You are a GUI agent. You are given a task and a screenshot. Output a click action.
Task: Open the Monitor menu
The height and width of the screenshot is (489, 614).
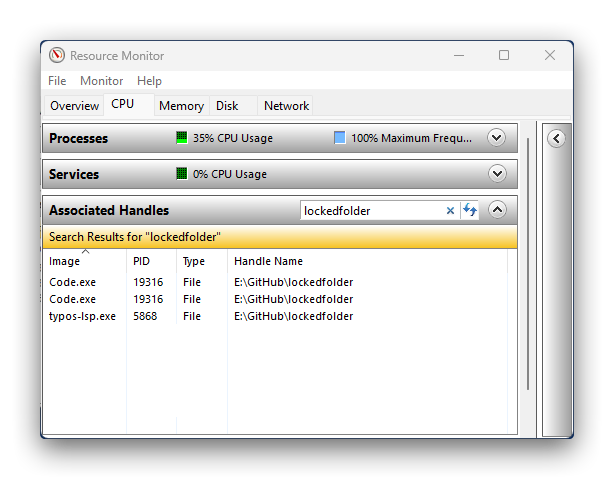[x=101, y=81]
